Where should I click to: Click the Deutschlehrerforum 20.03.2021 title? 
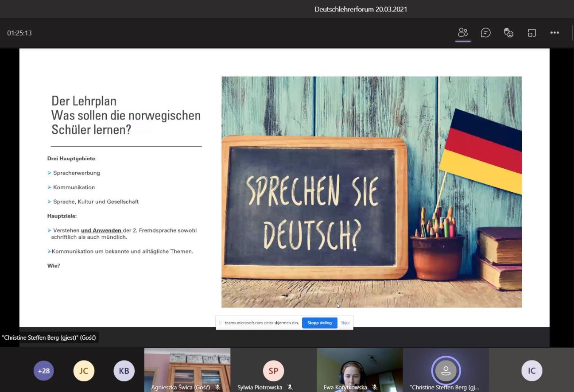tap(361, 9)
